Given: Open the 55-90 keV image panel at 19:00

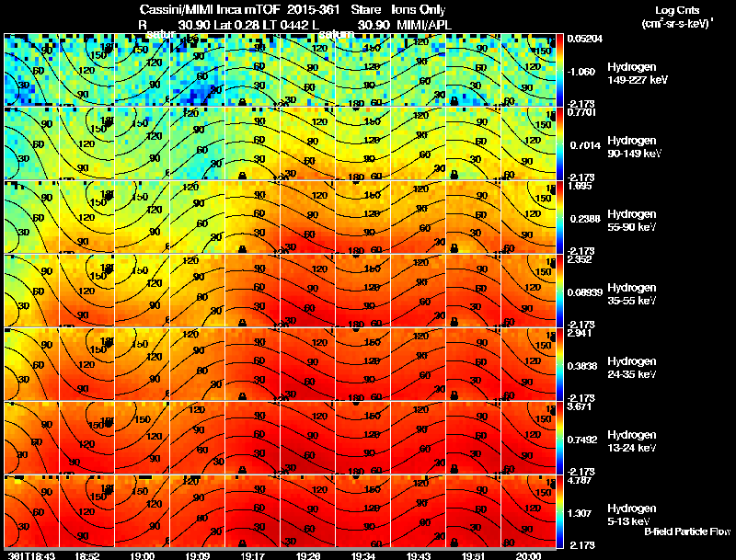Looking at the screenshot, I should click(143, 217).
